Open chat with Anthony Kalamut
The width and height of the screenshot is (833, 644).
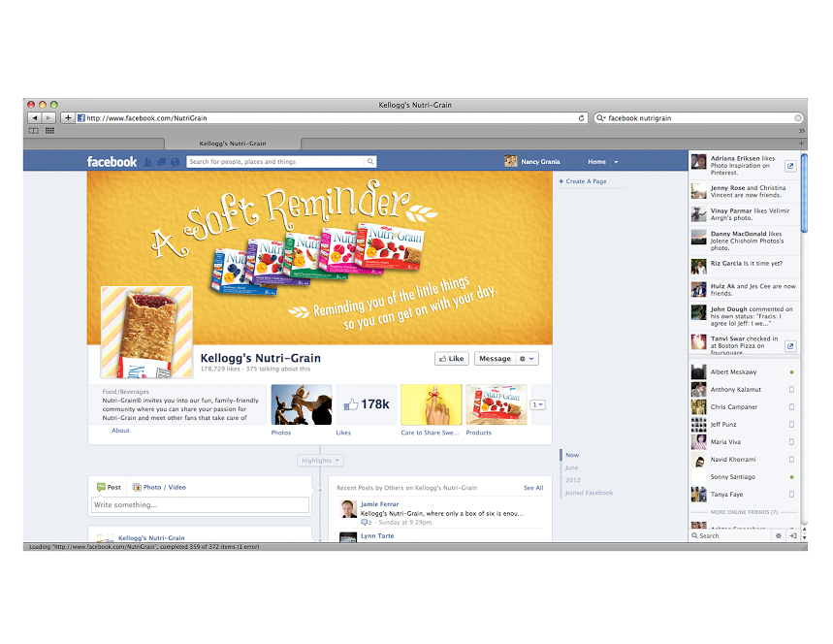pos(743,390)
